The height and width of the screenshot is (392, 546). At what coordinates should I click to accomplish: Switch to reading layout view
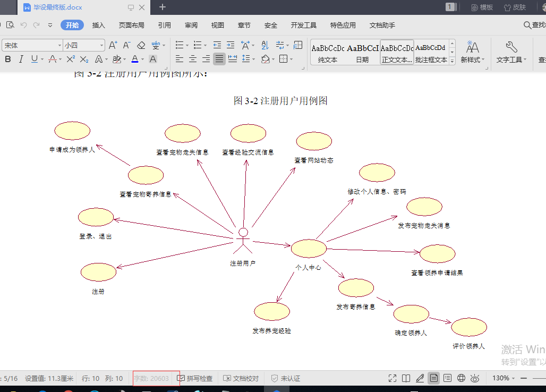pos(406,378)
